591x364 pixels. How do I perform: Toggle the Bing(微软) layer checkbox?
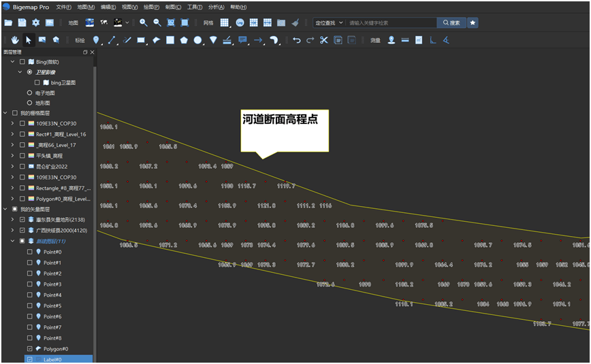[x=22, y=62]
